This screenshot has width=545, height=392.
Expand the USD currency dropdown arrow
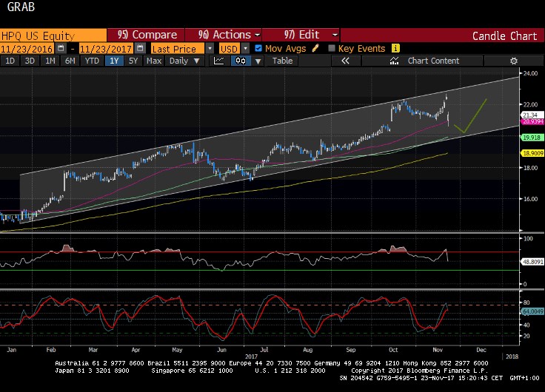pos(245,48)
